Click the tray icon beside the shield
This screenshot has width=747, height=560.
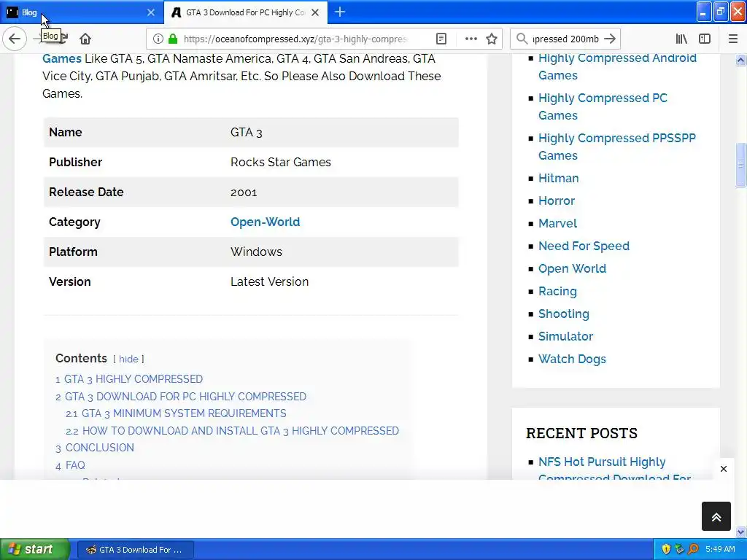pyautogui.click(x=679, y=549)
